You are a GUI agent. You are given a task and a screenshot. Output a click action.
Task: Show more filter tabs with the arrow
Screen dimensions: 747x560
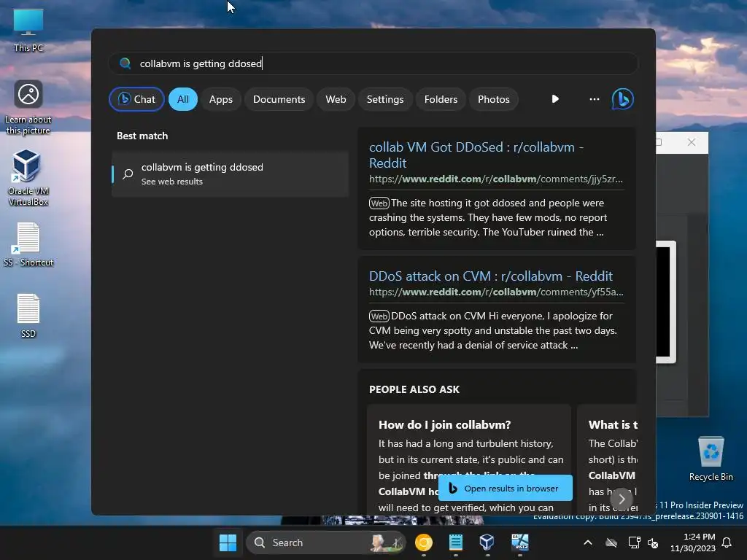click(555, 99)
